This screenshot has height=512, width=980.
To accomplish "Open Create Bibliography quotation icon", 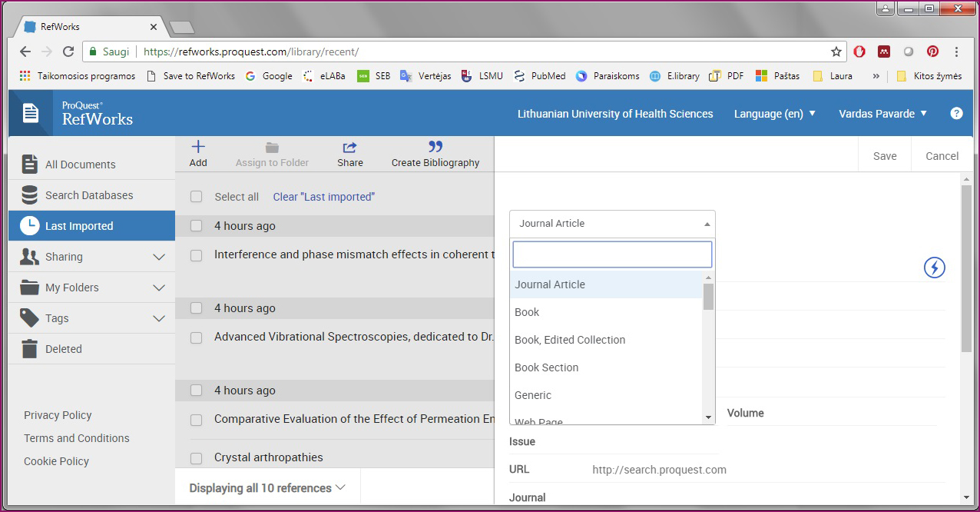I will pos(435,147).
